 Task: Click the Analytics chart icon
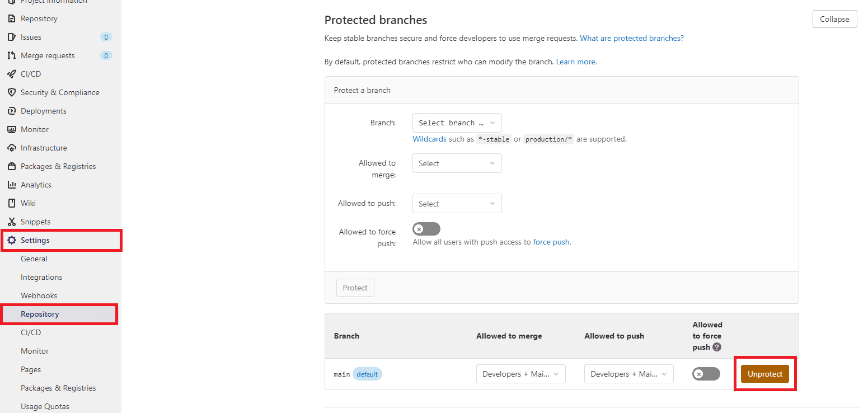11,185
